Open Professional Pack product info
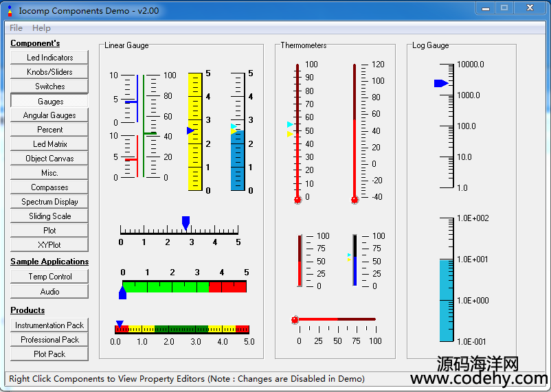The width and height of the screenshot is (551, 392). [49, 340]
